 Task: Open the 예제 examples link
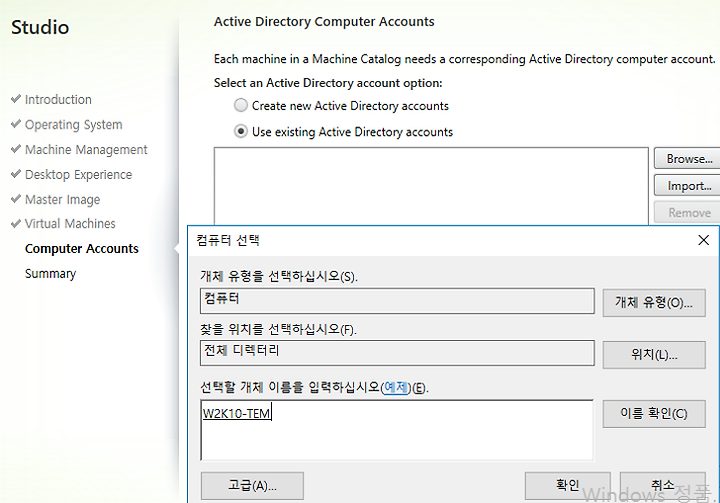[396, 387]
